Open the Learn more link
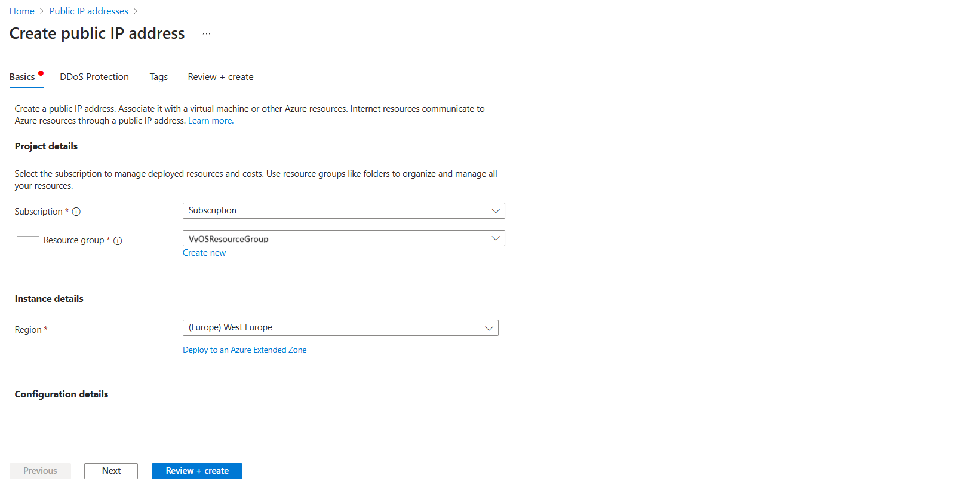This screenshot has height=484, width=980. click(x=211, y=121)
